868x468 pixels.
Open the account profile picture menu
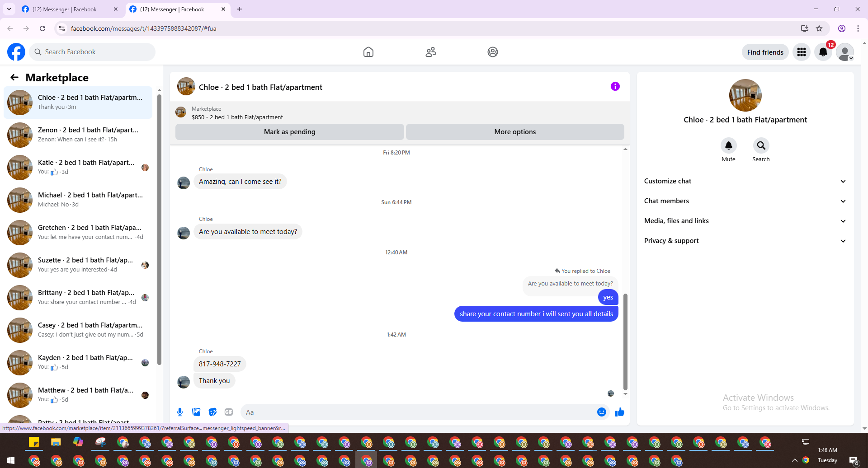coord(845,52)
